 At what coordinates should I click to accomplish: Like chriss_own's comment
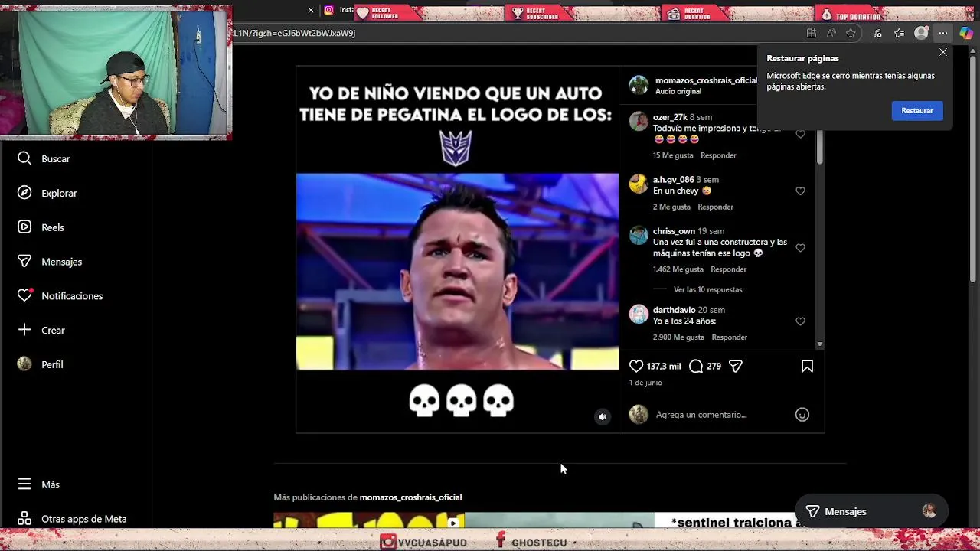(x=800, y=248)
